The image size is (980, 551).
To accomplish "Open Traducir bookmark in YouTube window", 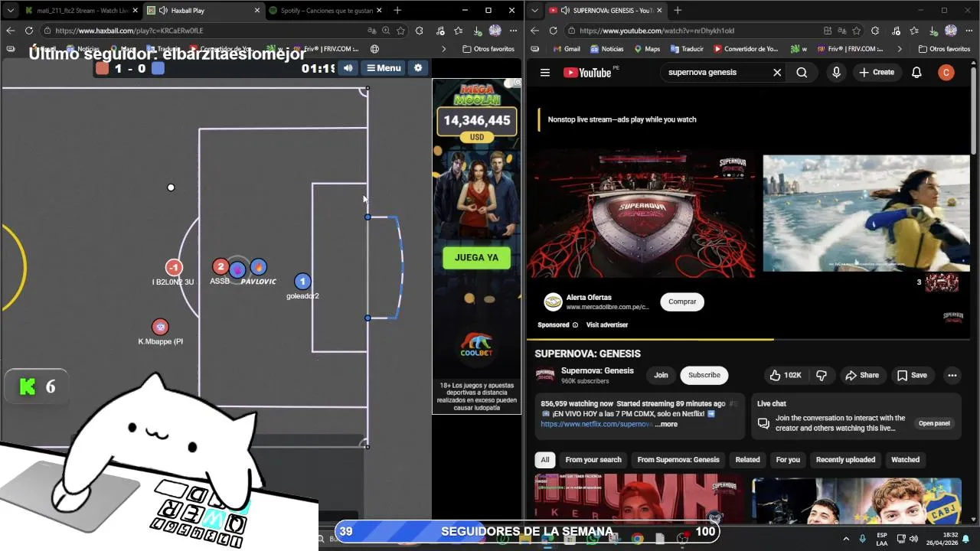I will click(687, 49).
